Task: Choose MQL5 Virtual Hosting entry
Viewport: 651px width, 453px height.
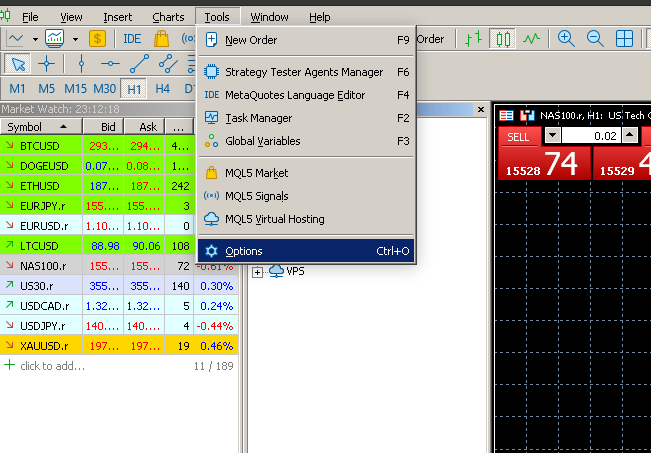Action: tap(306, 219)
